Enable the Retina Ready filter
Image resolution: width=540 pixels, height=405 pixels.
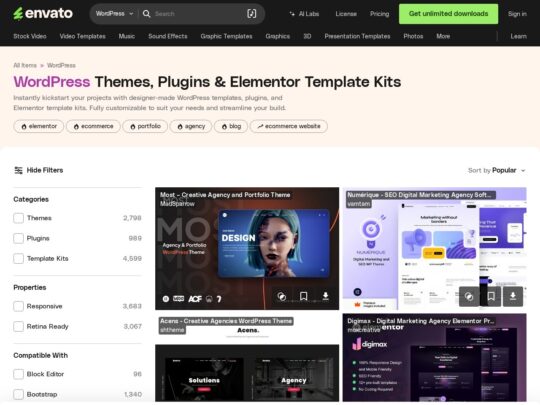19,326
